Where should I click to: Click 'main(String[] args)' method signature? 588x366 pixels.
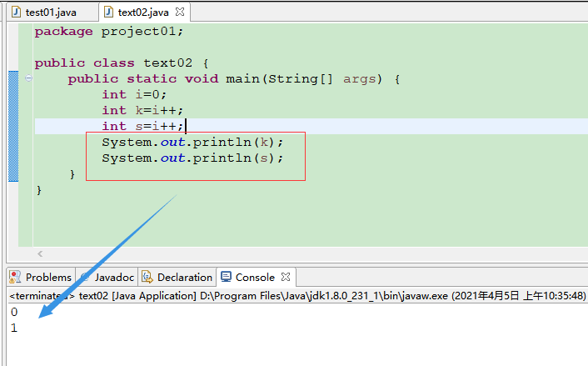coord(304,79)
